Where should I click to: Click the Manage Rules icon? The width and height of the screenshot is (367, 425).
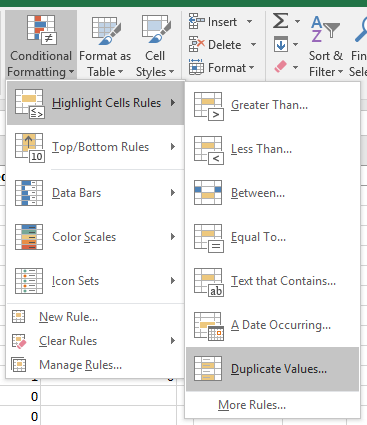(19, 364)
